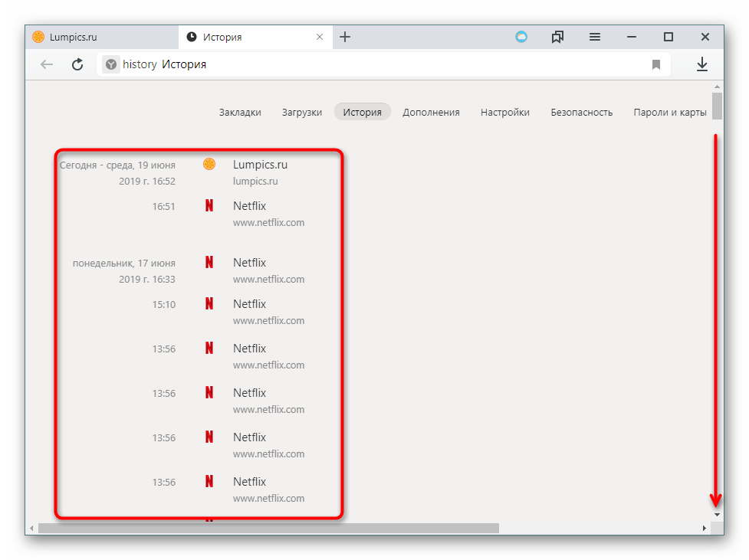Bookmark this page using the address bar flag

(655, 64)
